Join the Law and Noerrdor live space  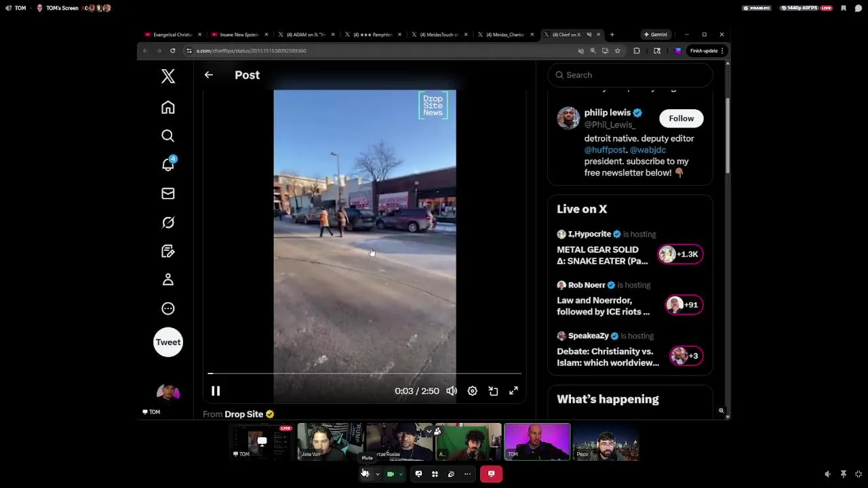603,306
